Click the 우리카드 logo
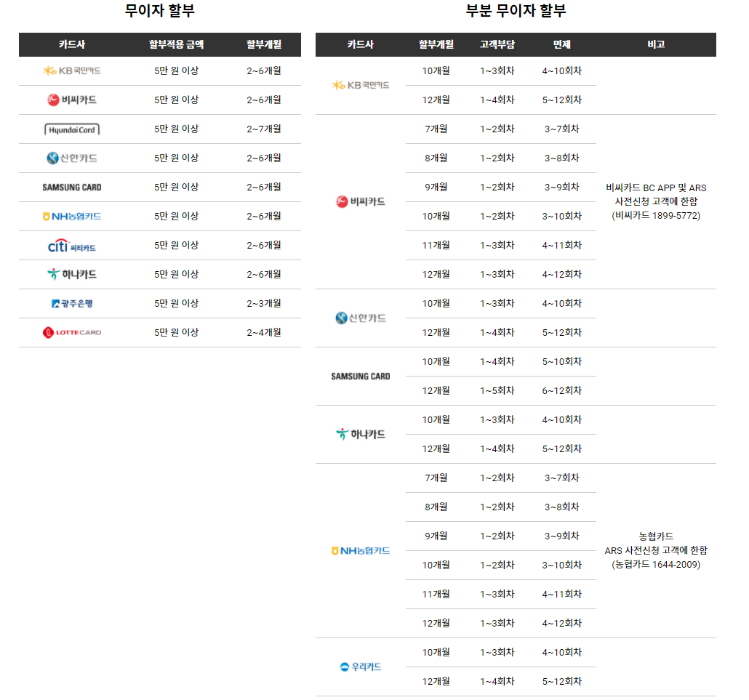This screenshot has height=700, width=749. (361, 667)
